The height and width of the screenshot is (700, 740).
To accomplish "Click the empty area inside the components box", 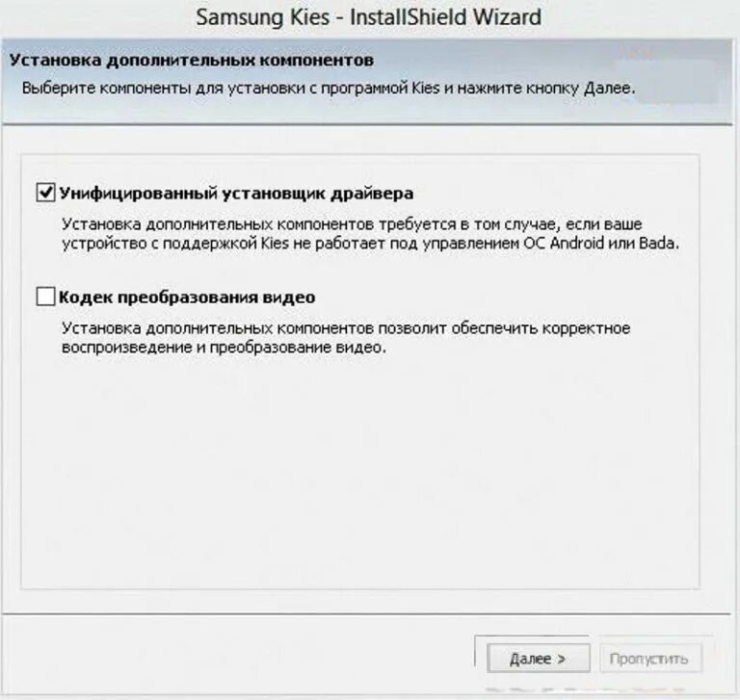I will (x=359, y=472).
